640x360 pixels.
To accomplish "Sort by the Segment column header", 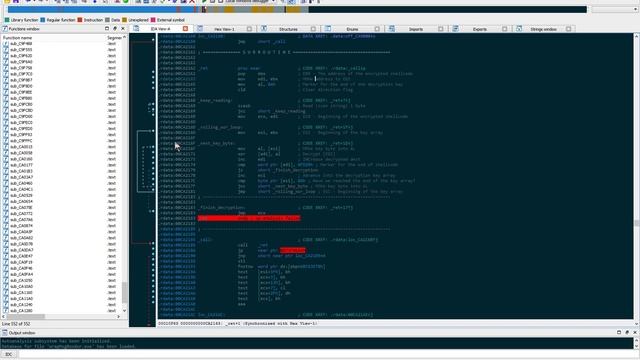I will [x=114, y=38].
